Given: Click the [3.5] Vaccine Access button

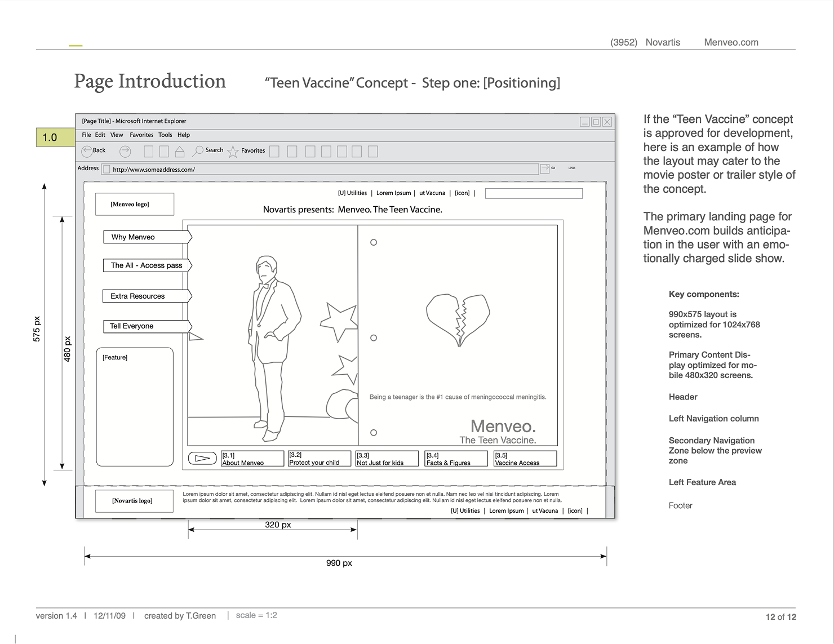Looking at the screenshot, I should point(525,459).
